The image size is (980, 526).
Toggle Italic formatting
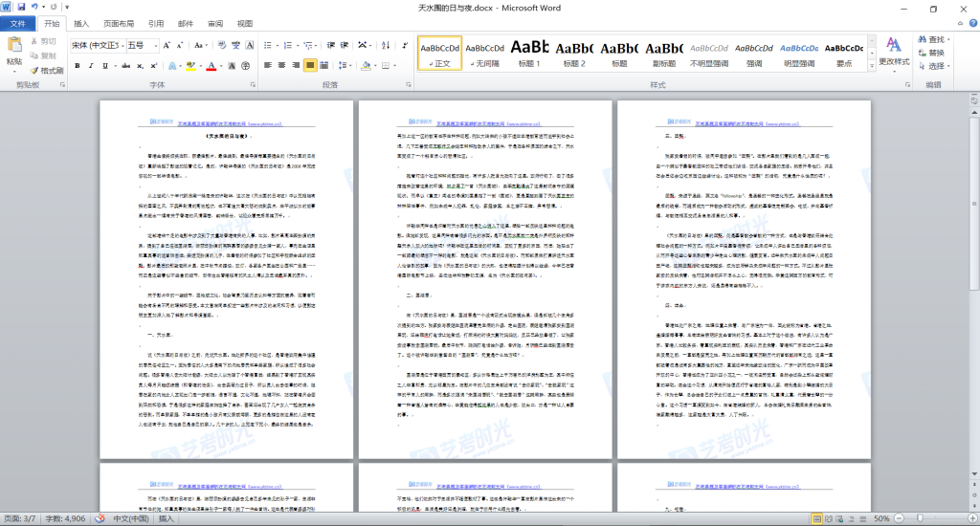pos(92,66)
